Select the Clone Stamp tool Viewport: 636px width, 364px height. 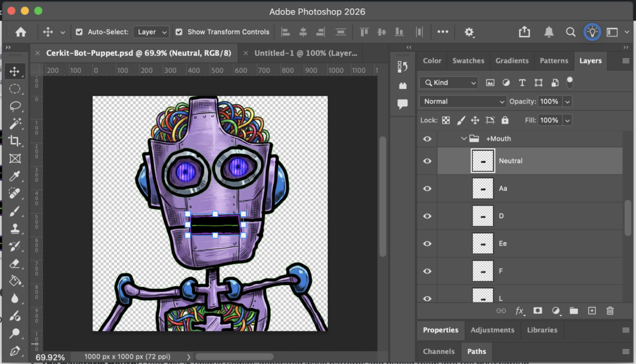click(16, 228)
